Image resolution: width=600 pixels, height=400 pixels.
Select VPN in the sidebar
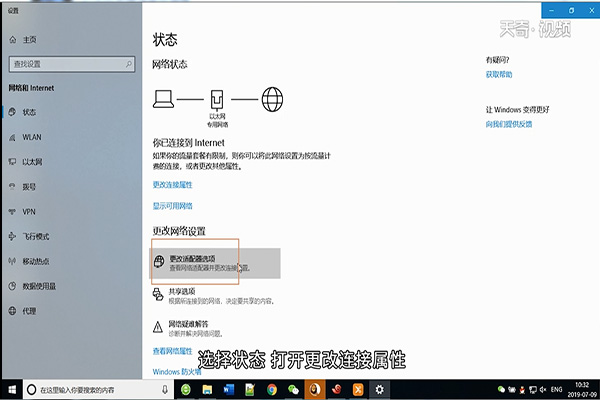[x=28, y=212]
